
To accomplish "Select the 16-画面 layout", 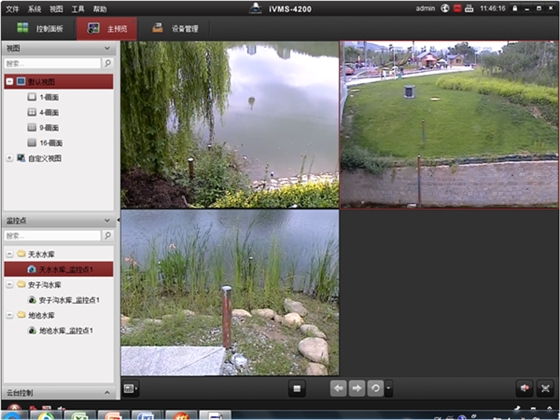I will tap(45, 143).
